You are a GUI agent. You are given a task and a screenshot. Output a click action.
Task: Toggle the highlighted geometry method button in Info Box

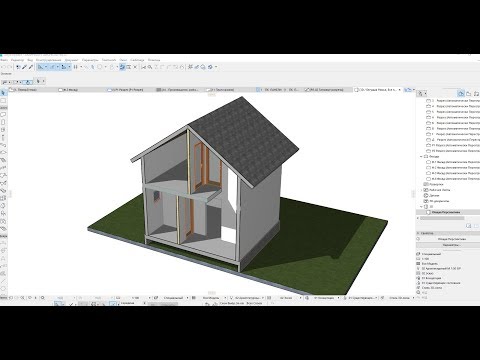tap(28, 82)
